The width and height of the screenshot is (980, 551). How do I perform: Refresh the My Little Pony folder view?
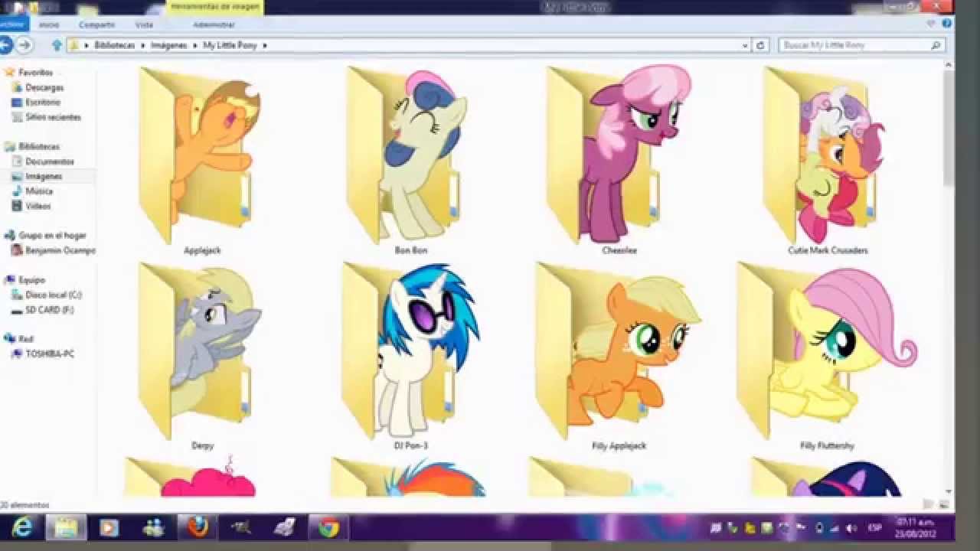pos(760,45)
